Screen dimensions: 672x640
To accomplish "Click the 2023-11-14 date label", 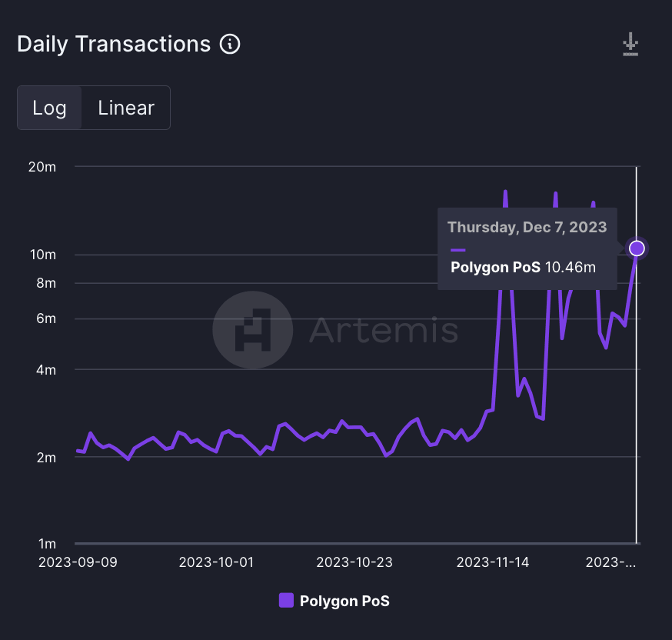I will click(493, 562).
